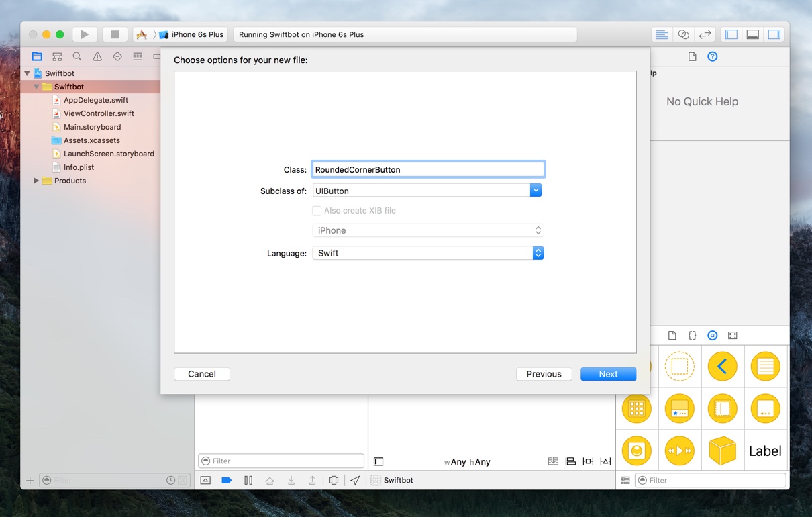Select the Tab Bar Controller object
The width and height of the screenshot is (812, 517).
click(x=679, y=408)
